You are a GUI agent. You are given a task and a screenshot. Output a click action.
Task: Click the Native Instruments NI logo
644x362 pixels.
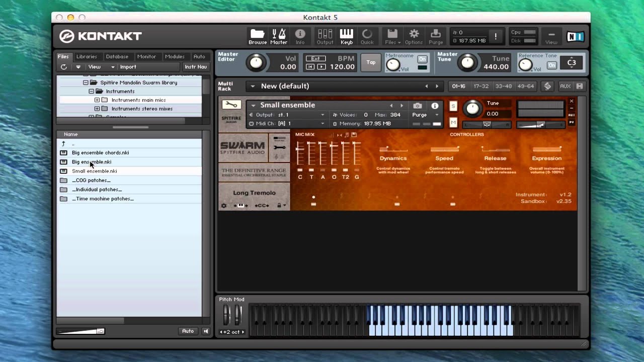[x=575, y=36]
